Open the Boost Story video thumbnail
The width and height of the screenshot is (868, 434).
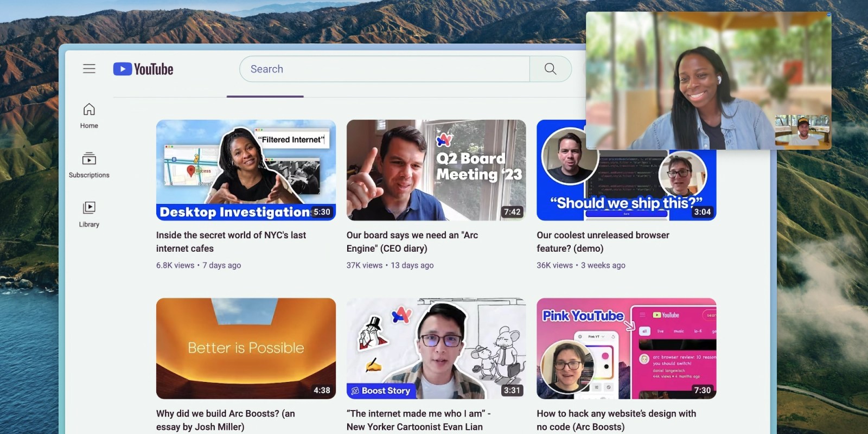click(436, 348)
